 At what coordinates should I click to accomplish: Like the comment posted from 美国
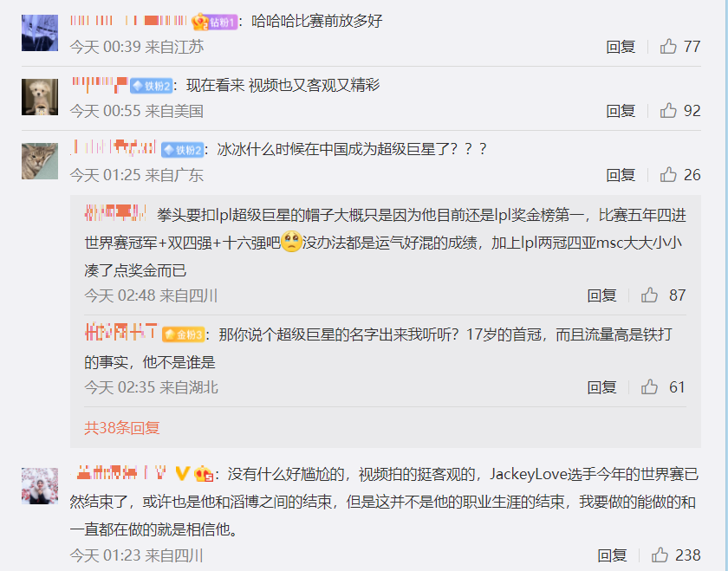pyautogui.click(x=668, y=111)
